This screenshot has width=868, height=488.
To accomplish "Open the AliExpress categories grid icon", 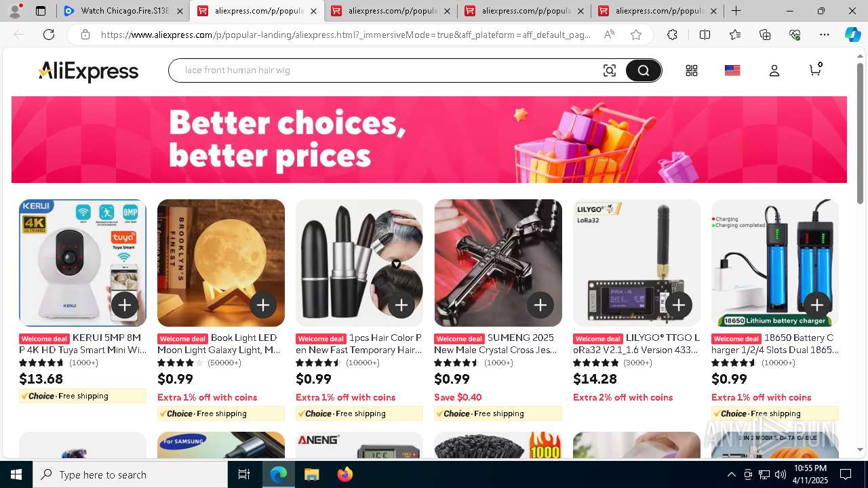I will tap(692, 70).
